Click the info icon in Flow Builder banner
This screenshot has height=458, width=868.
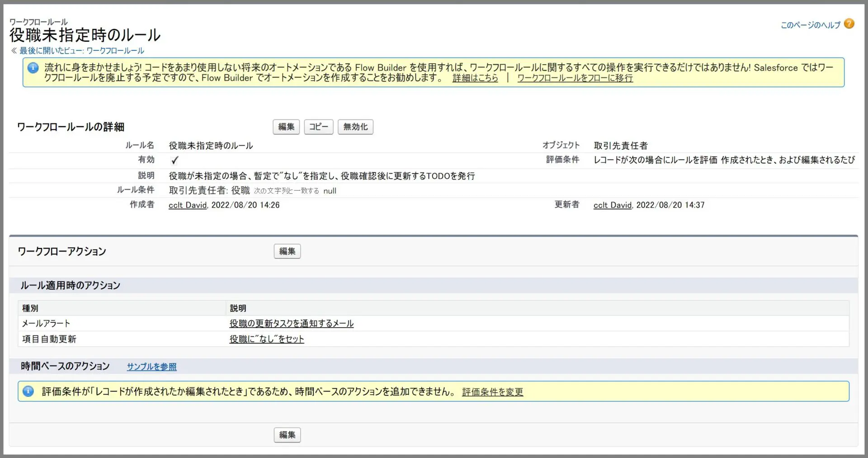(x=33, y=68)
